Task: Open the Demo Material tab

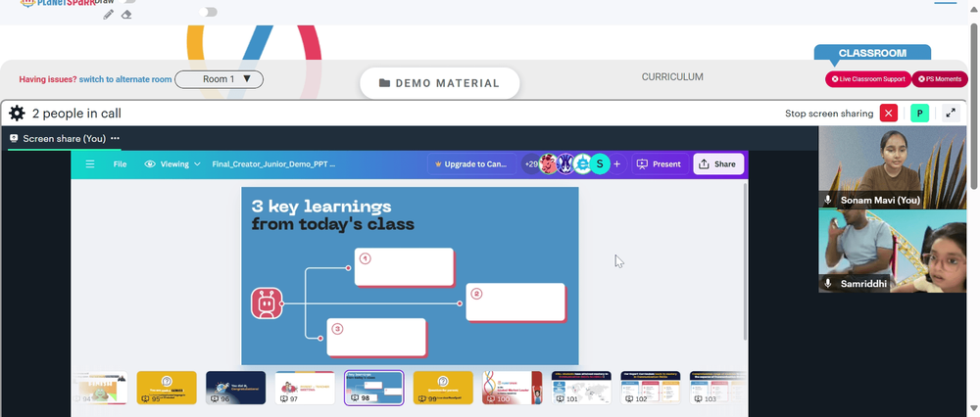Action: pyautogui.click(x=439, y=83)
